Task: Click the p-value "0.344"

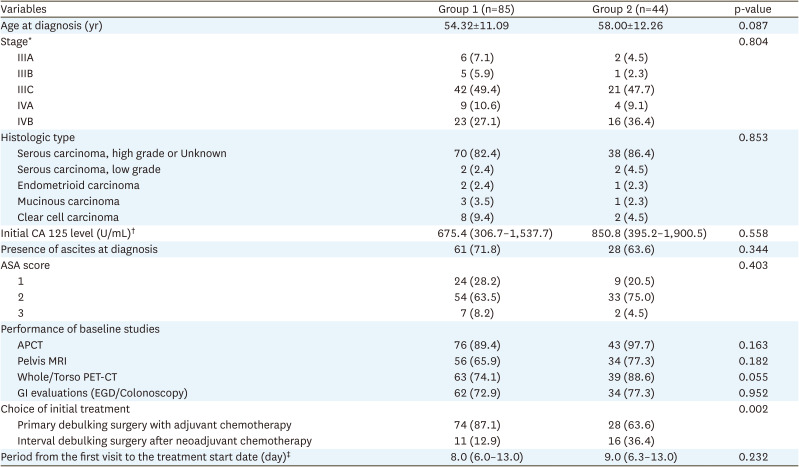Action: [x=753, y=249]
